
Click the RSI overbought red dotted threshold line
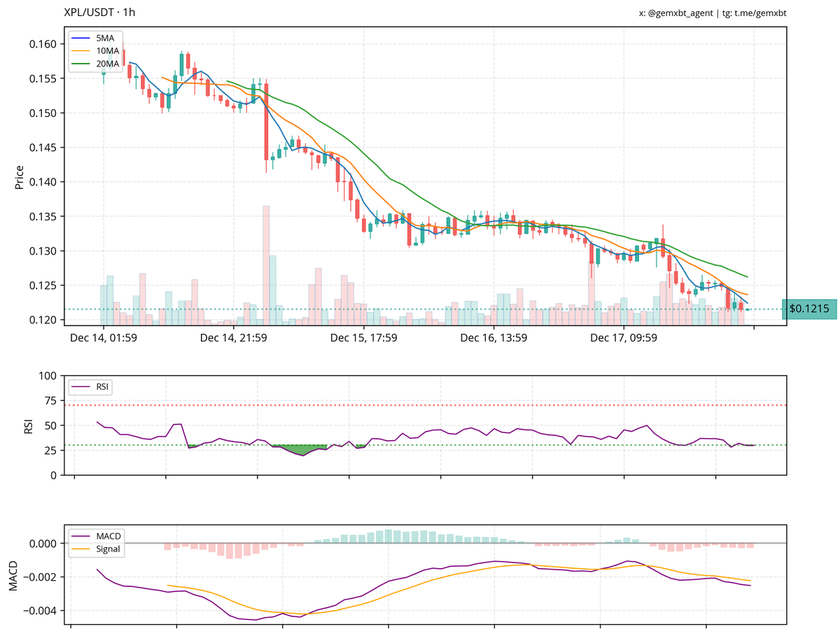click(420, 404)
